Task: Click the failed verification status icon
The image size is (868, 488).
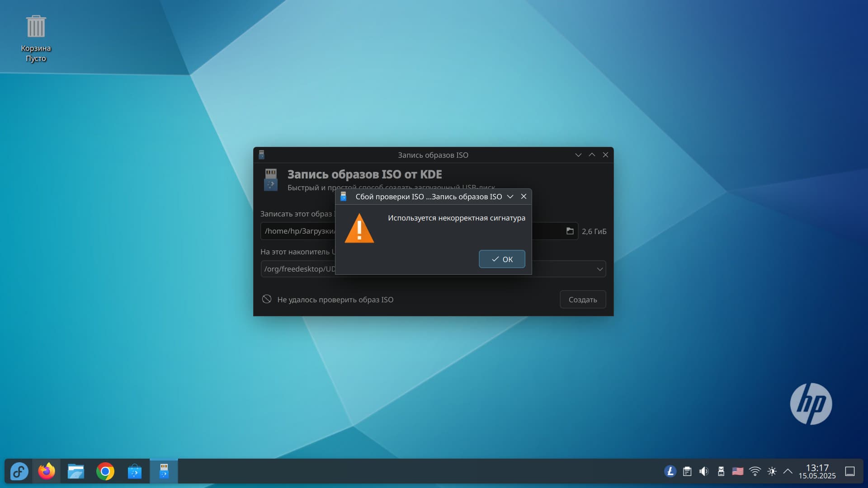Action: click(x=267, y=299)
